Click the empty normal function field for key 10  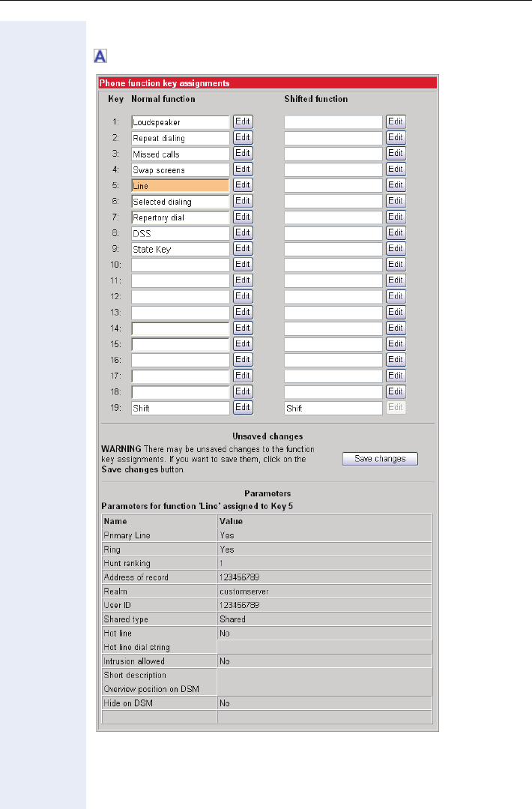click(180, 265)
